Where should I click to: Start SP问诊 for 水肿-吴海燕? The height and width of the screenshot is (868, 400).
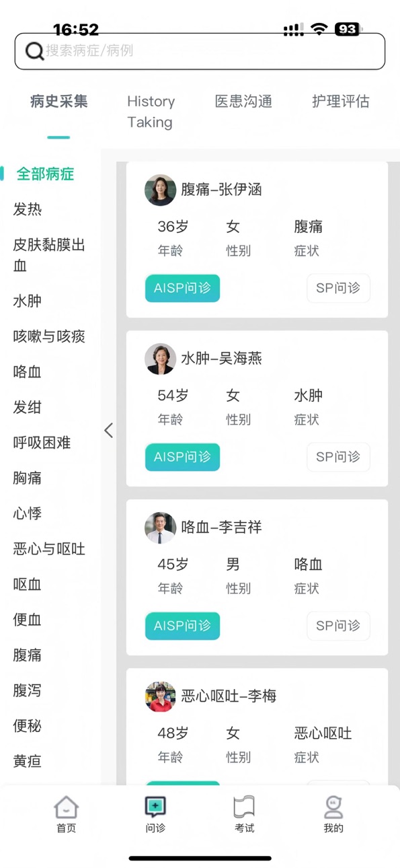point(338,457)
